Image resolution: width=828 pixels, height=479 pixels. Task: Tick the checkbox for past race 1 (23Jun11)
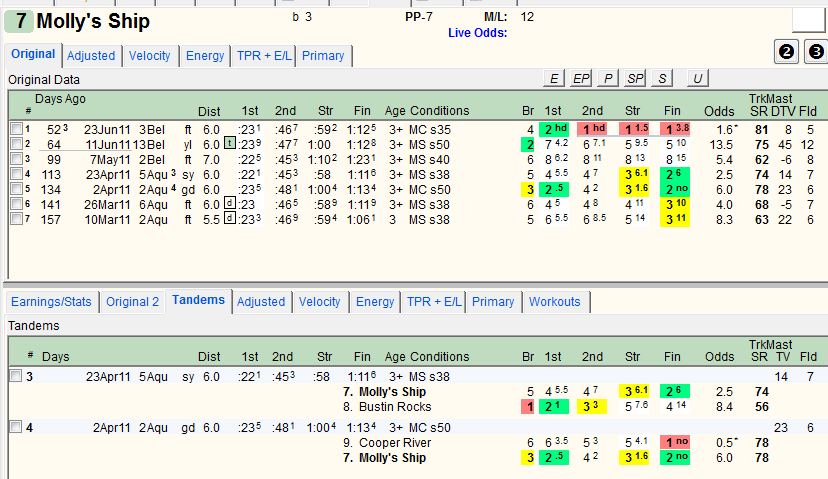(16, 129)
